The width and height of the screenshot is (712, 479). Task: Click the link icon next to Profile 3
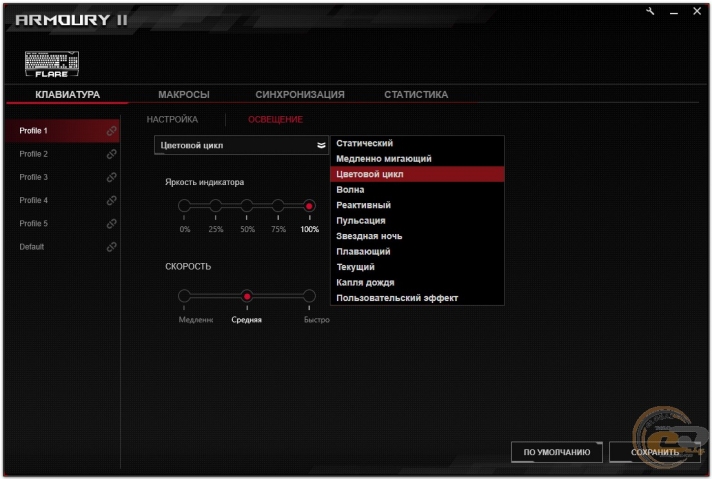click(111, 178)
